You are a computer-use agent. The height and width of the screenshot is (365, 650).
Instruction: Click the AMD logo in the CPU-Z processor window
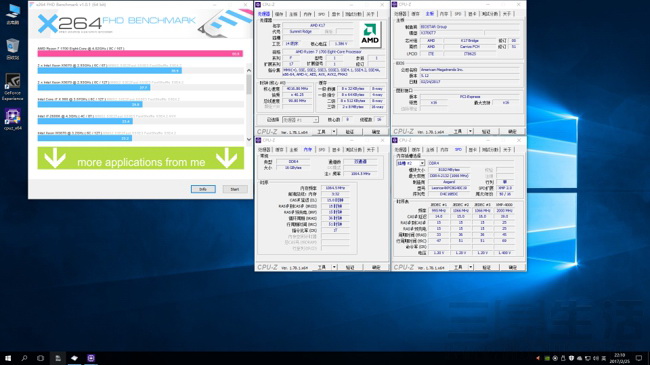coord(370,34)
